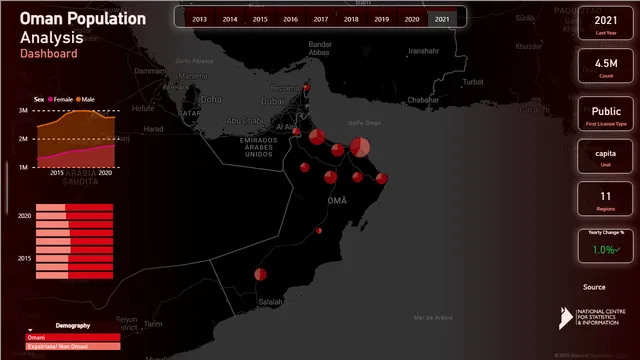Click the small bubble south of OMÃ label
The image size is (640, 360).
pos(319,231)
